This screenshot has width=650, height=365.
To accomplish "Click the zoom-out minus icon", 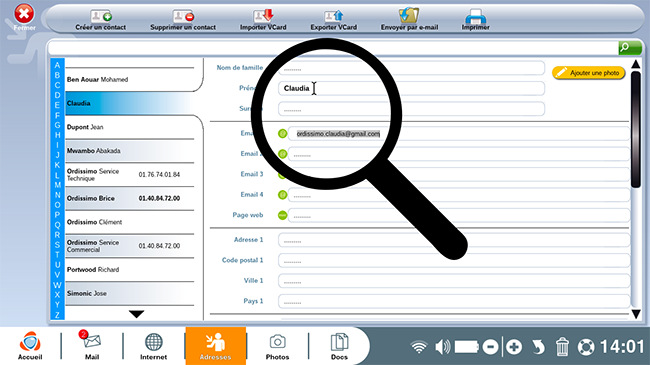I will [490, 347].
